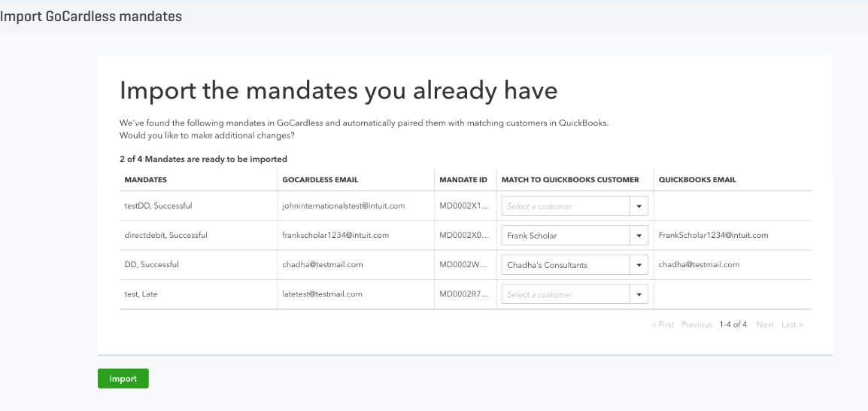This screenshot has width=868, height=411.
Task: Select the DD, Successful mandate cell
Action: click(152, 264)
